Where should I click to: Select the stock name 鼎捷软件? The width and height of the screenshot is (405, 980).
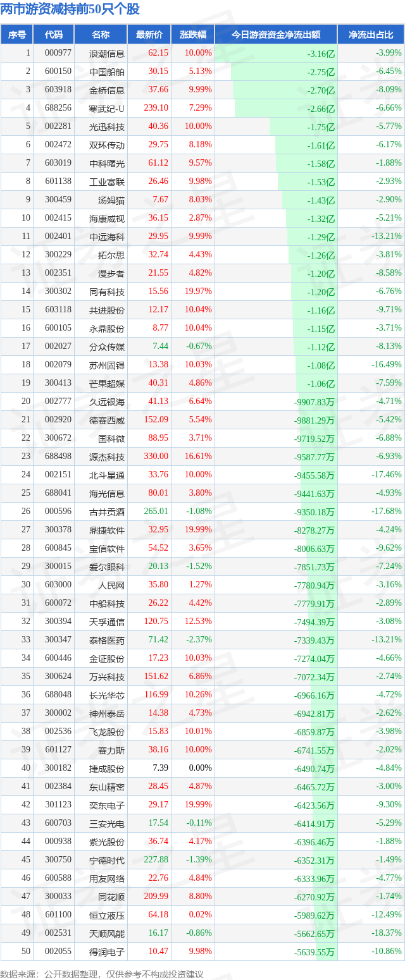107,530
